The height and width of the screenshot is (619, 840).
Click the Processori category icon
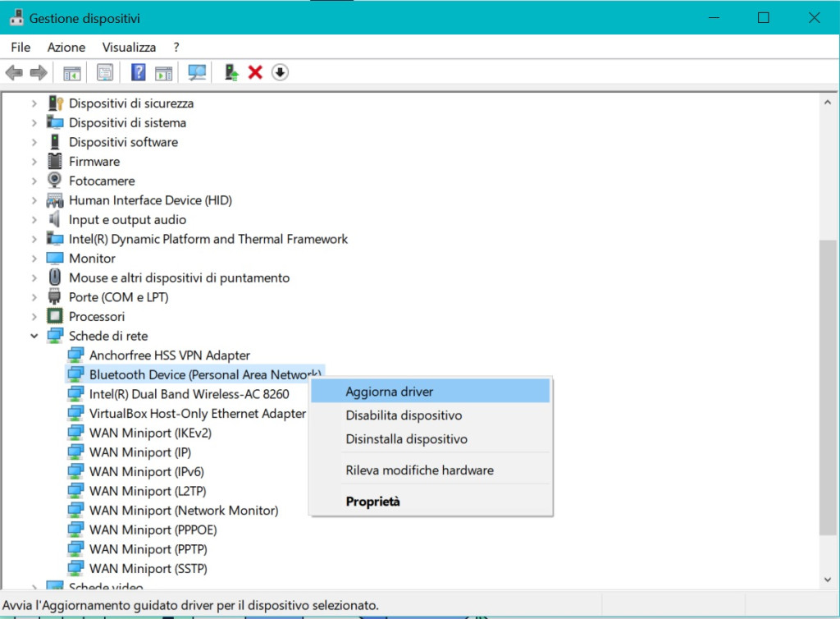click(55, 316)
